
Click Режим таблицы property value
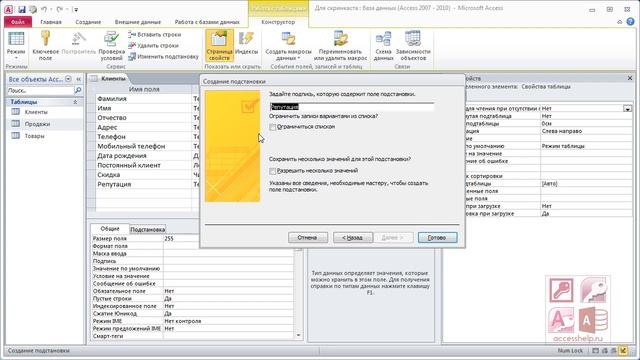tap(586, 146)
